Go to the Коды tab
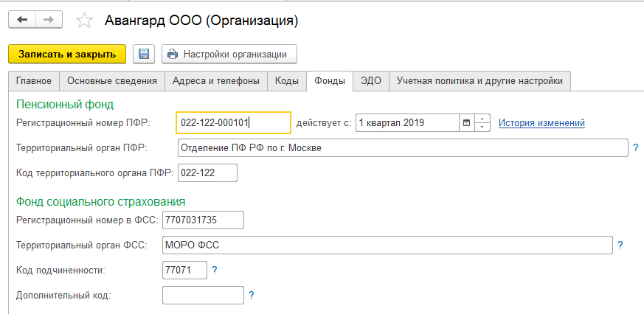 pyautogui.click(x=286, y=81)
